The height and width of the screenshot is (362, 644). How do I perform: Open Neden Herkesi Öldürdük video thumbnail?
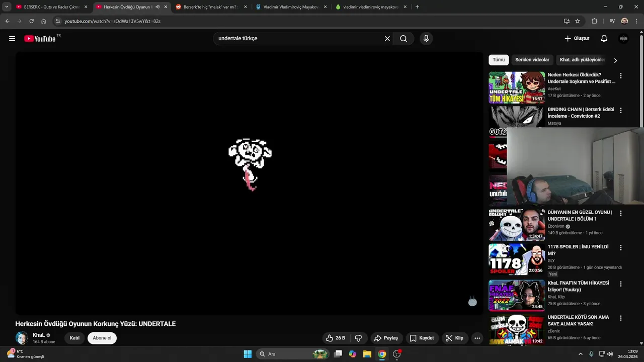click(517, 87)
